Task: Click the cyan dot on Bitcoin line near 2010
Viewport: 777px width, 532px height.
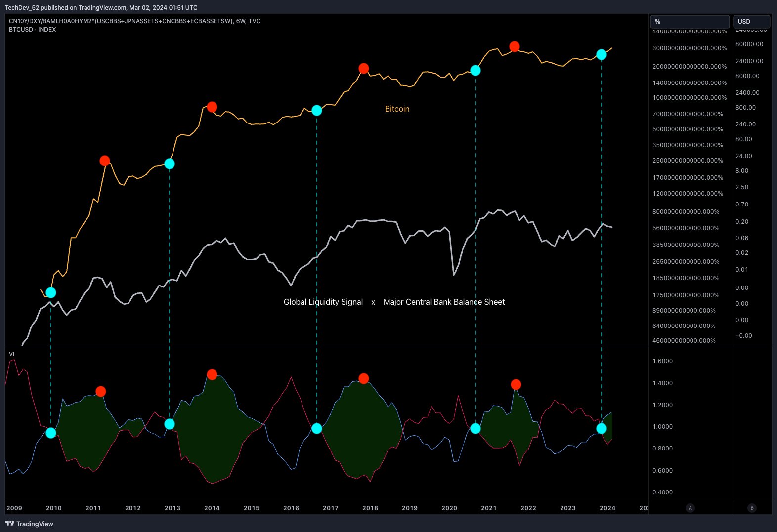Action: 50,293
